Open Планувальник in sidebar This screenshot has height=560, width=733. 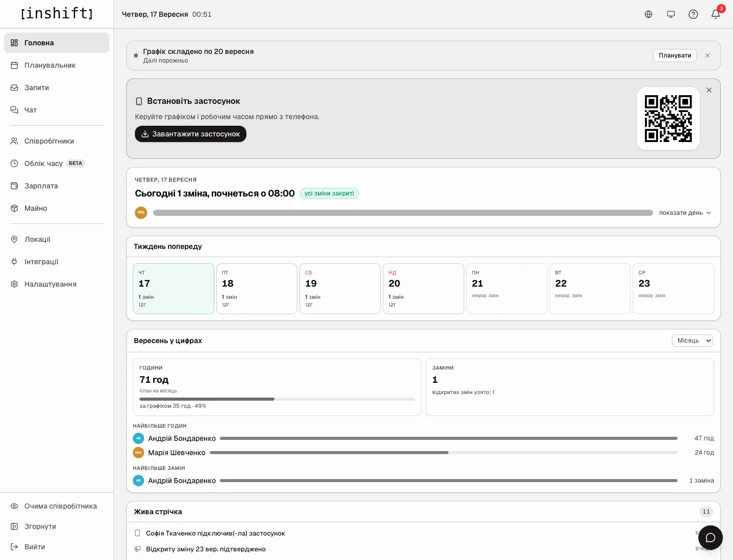coord(57,65)
